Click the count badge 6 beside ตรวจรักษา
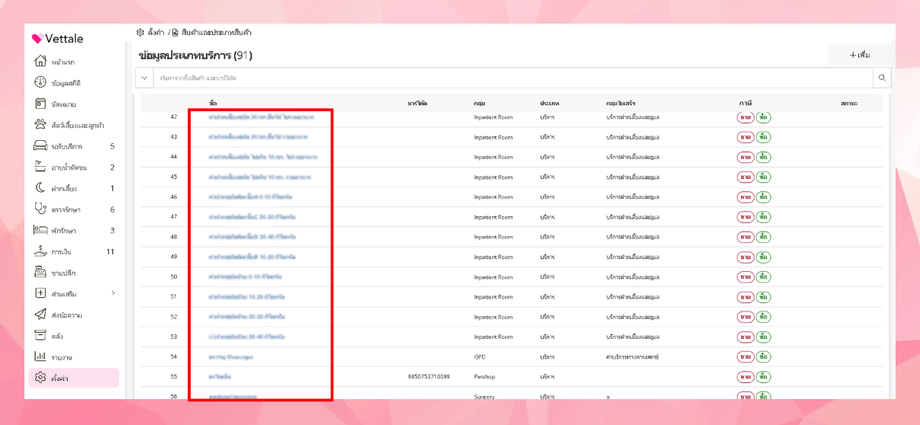Viewport: 920px width, 425px height. click(x=113, y=210)
